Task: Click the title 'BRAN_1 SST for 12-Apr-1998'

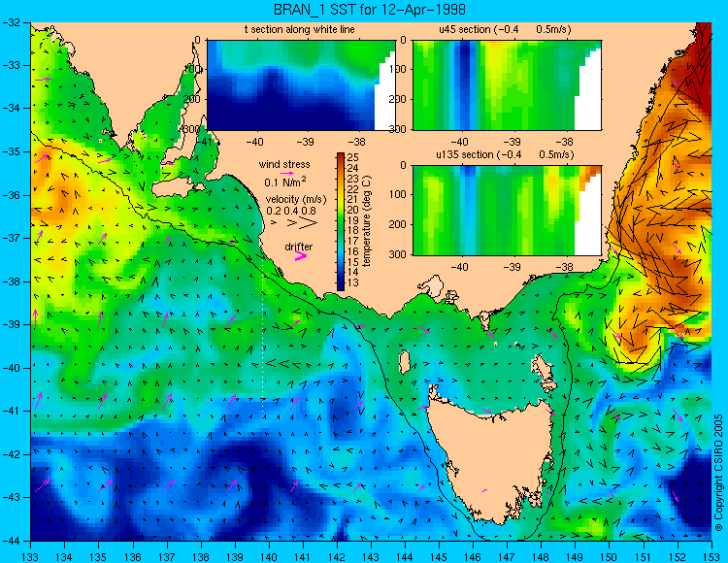Action: point(370,10)
